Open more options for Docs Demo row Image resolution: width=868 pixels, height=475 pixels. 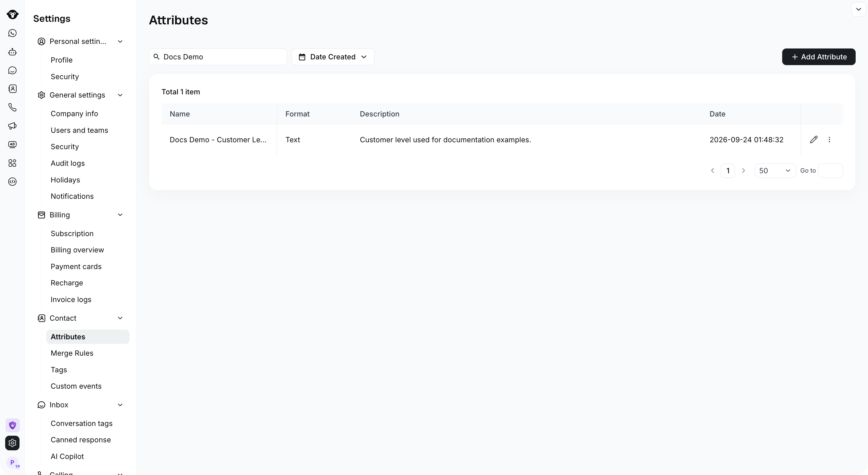(x=829, y=140)
